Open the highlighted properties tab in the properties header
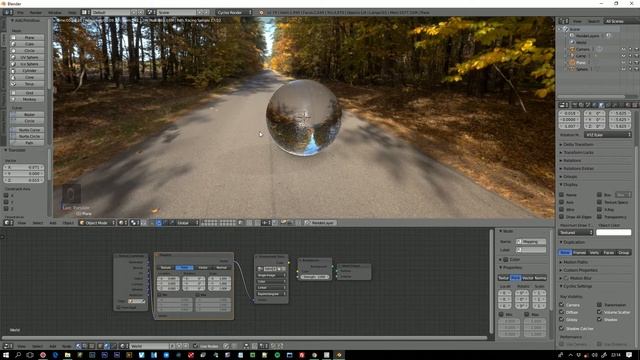 coord(601,105)
